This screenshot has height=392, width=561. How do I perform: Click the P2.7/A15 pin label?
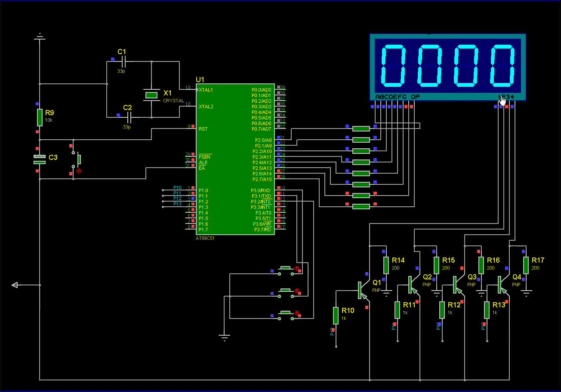click(262, 179)
